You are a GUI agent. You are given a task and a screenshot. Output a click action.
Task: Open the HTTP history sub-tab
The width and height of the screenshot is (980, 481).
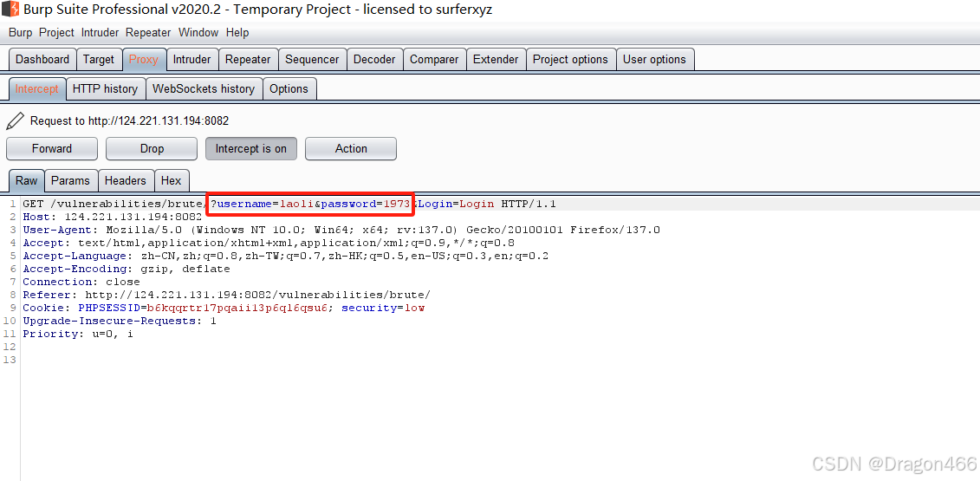pos(105,88)
